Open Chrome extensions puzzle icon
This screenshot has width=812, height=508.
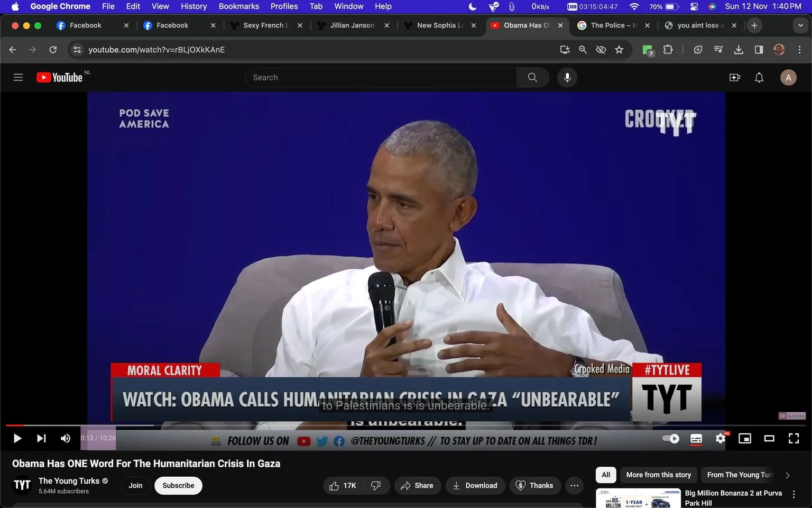pyautogui.click(x=668, y=49)
